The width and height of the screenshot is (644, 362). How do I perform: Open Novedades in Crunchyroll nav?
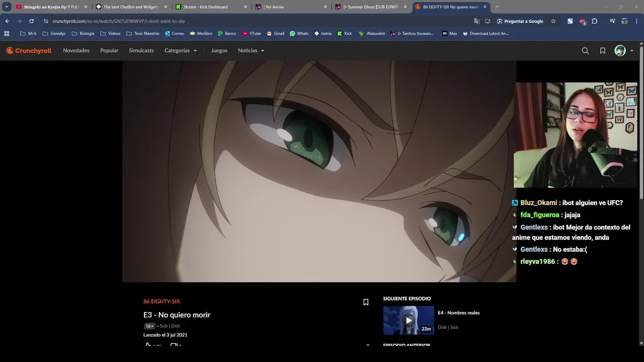[76, 51]
